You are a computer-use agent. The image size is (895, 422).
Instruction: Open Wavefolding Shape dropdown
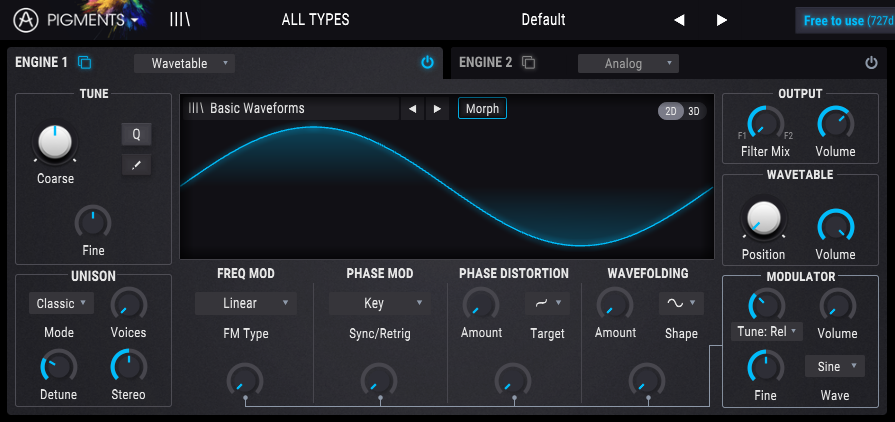click(682, 303)
